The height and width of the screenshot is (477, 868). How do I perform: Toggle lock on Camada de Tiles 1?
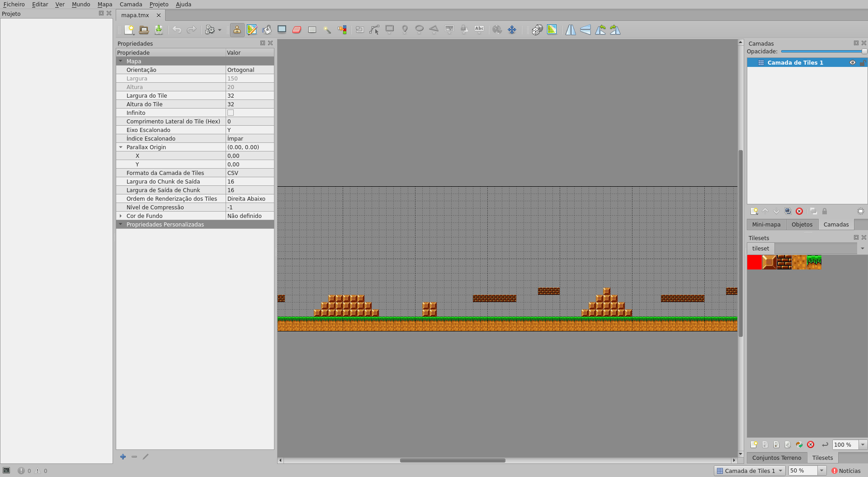tap(863, 62)
